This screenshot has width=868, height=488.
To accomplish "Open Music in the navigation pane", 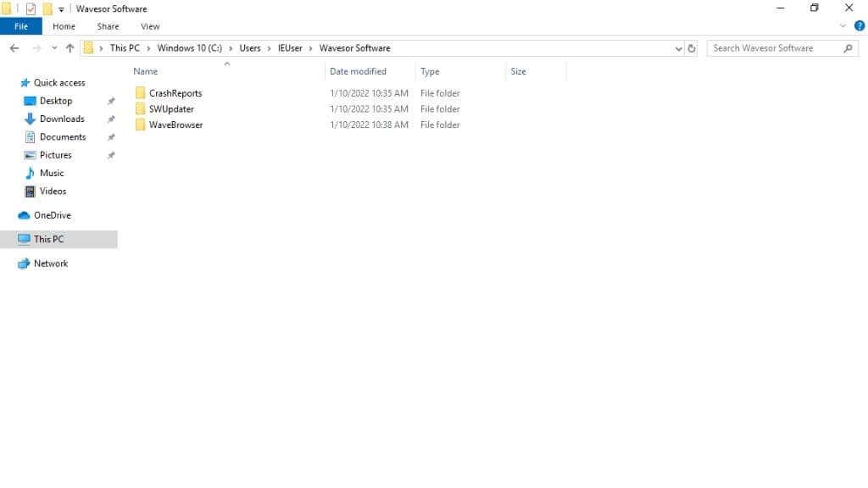I will [52, 173].
